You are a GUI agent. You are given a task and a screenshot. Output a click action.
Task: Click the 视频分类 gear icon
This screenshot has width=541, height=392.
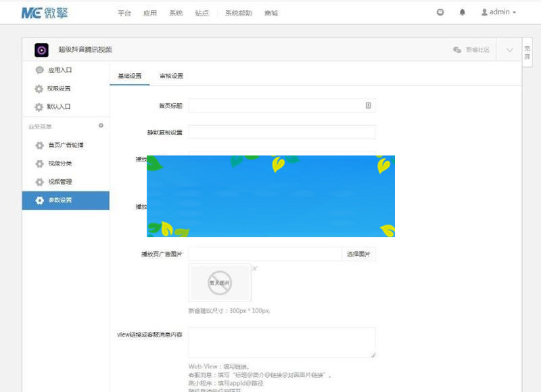pyautogui.click(x=41, y=164)
